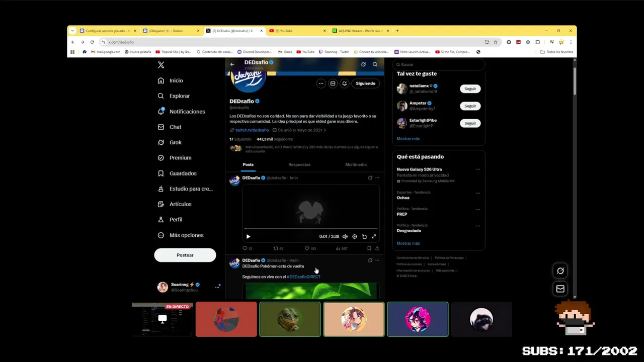
Task: Open the twitch.tv/dedsafio link
Action: (252, 130)
